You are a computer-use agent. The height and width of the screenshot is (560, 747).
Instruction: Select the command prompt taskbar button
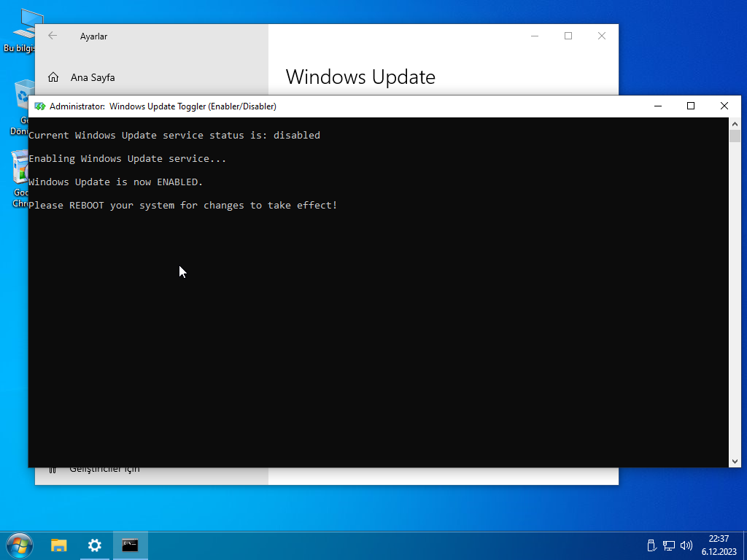(x=130, y=545)
